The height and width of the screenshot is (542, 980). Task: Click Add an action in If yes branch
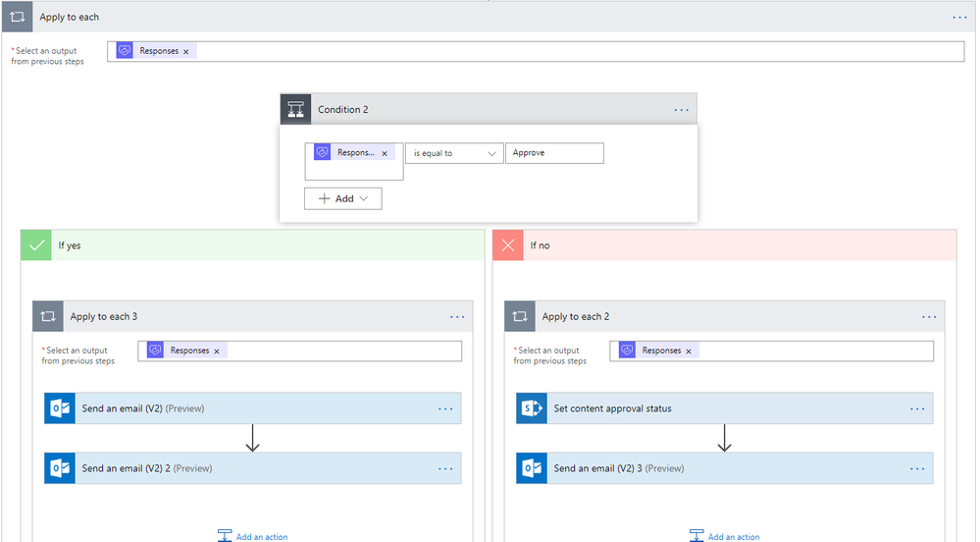pos(252,536)
